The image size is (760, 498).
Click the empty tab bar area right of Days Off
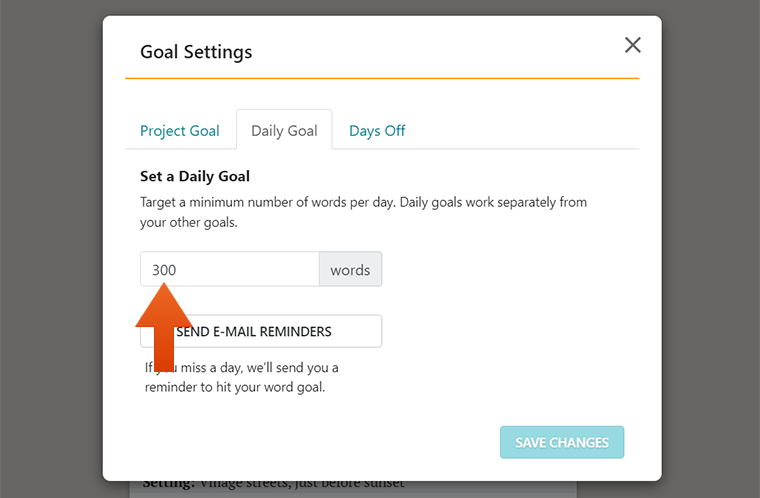(x=523, y=130)
